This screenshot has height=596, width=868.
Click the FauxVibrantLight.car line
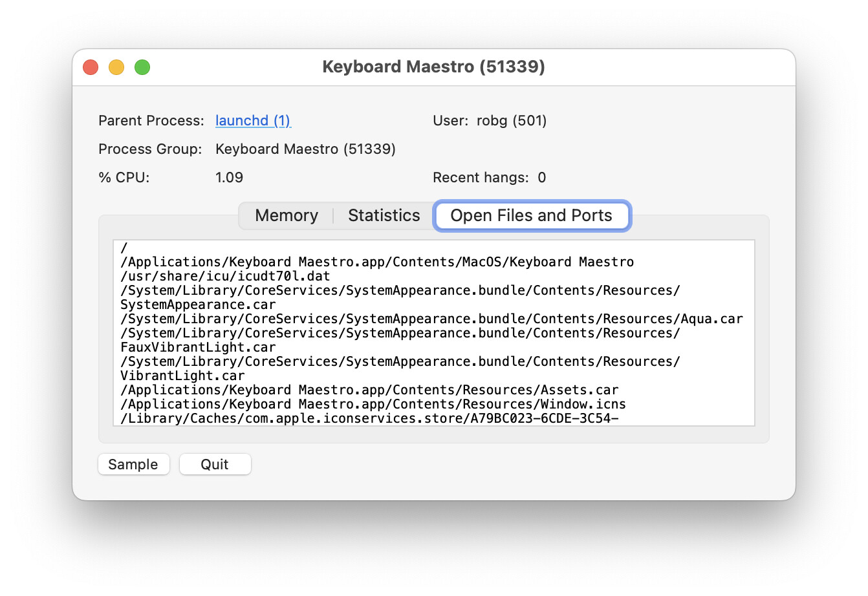(198, 347)
